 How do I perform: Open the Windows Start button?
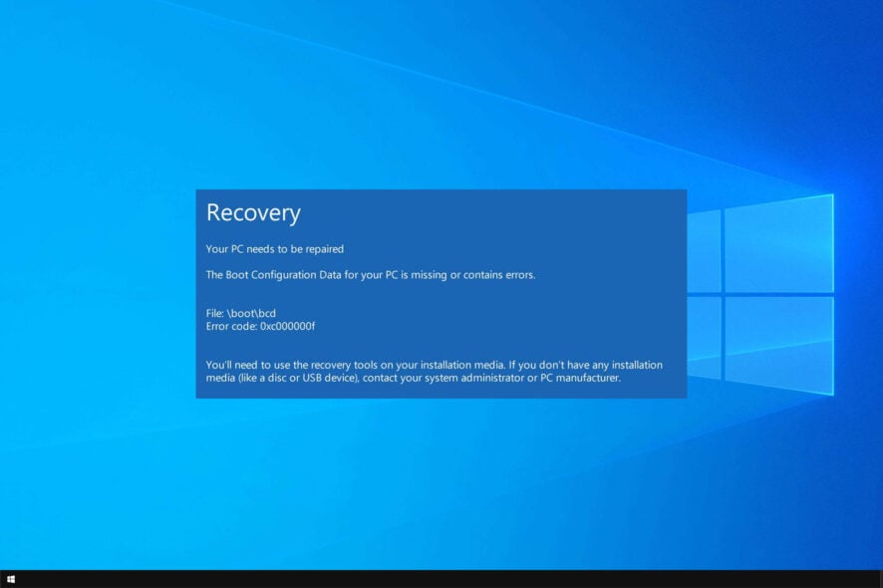(x=11, y=579)
